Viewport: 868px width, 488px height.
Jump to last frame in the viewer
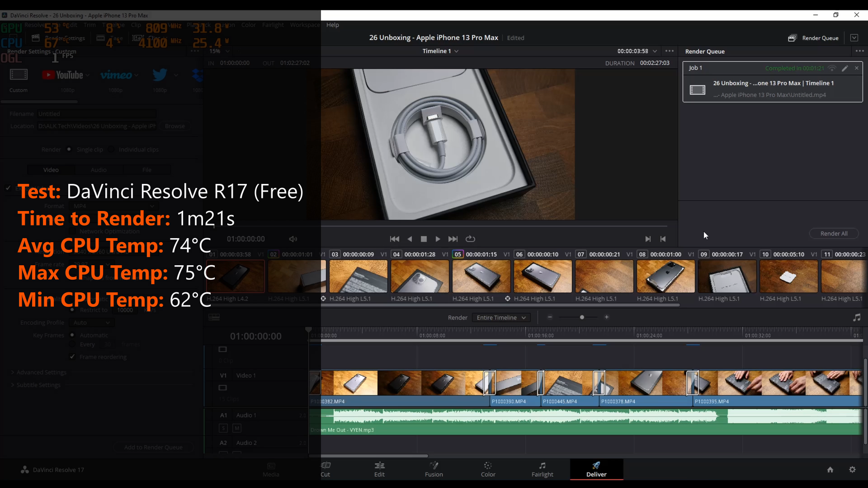point(453,239)
